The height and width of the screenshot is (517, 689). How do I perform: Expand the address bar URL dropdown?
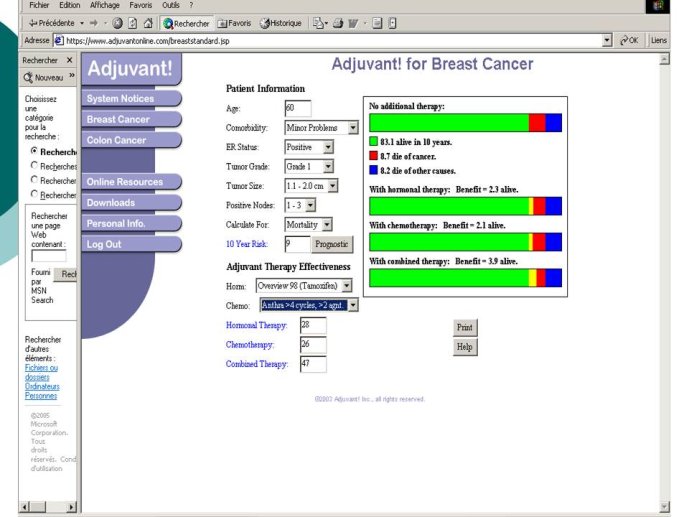(607, 40)
